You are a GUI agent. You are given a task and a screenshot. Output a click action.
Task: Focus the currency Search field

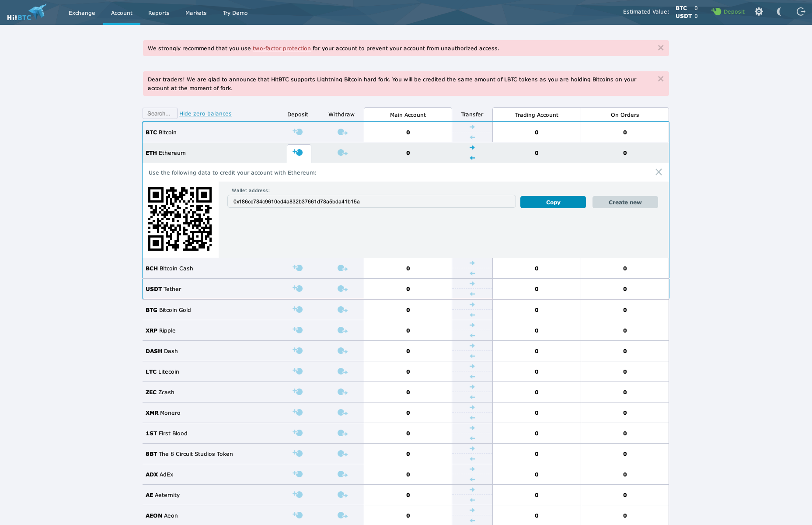[x=160, y=113]
